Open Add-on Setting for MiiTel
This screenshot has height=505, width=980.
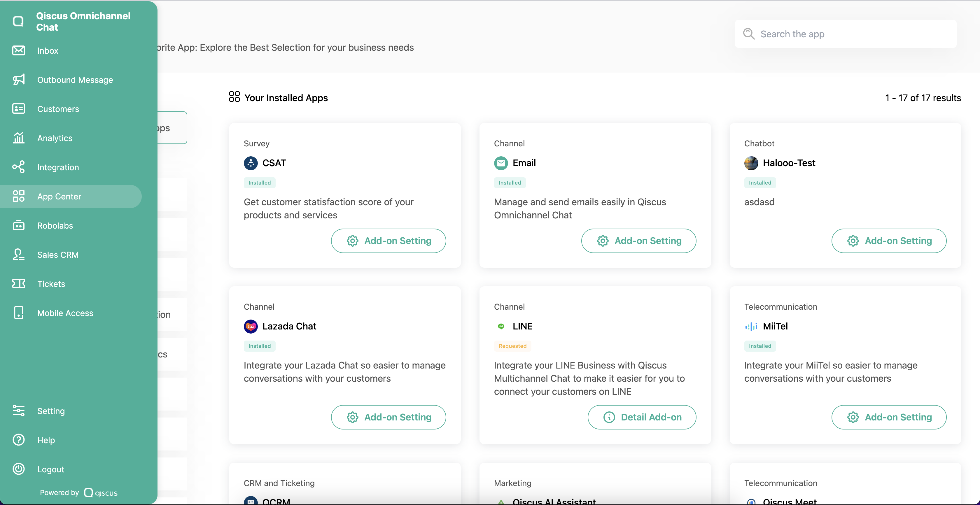(889, 417)
